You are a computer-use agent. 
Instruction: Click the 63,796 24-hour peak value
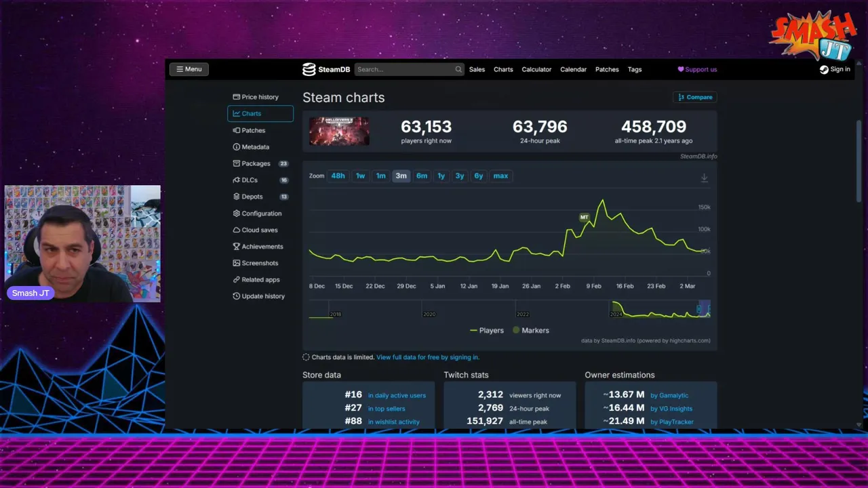tap(540, 127)
